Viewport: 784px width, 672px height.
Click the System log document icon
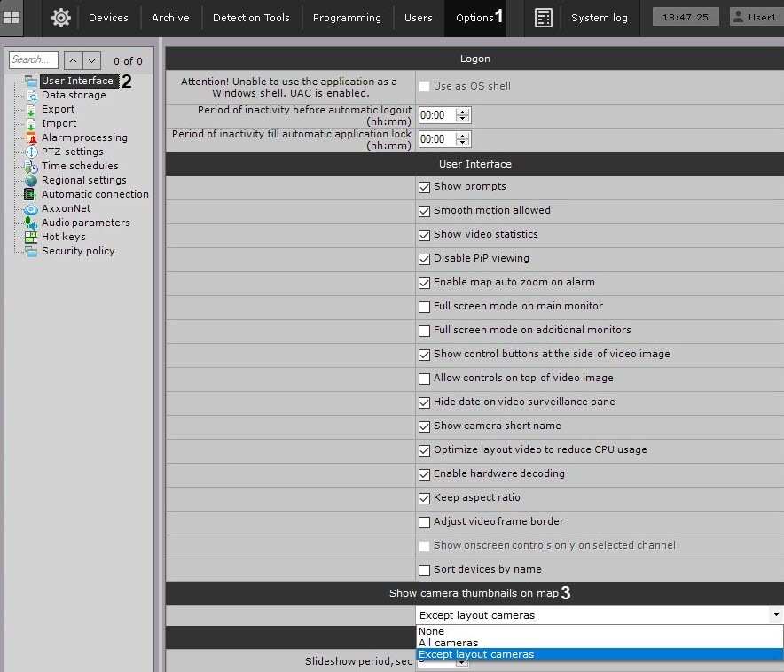(544, 18)
